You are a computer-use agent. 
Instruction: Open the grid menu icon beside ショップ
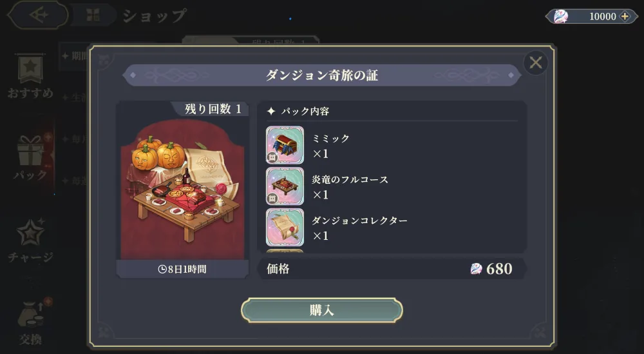tap(93, 15)
